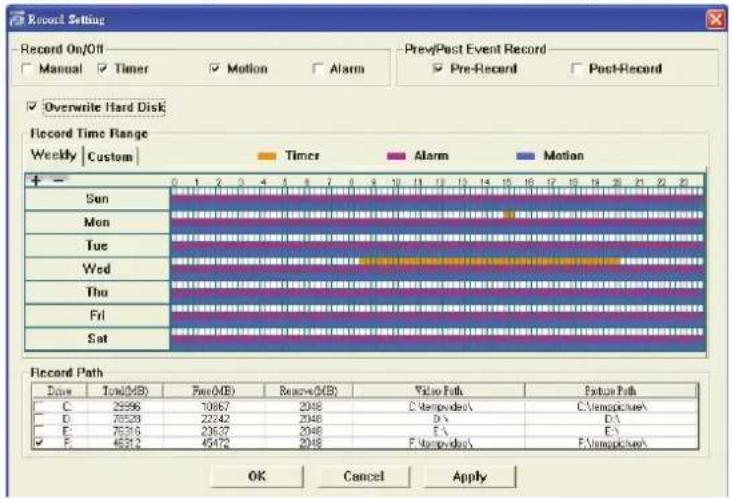Click the 22242 free space value

point(215,419)
